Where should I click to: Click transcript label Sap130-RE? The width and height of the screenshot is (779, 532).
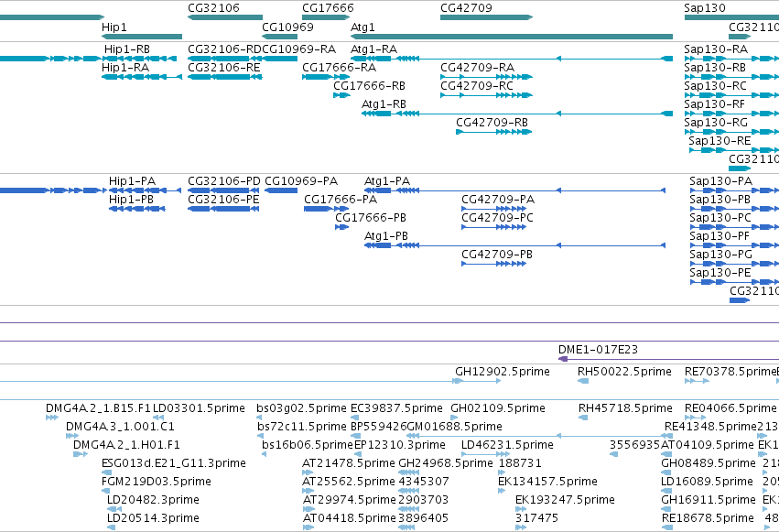pyautogui.click(x=719, y=141)
